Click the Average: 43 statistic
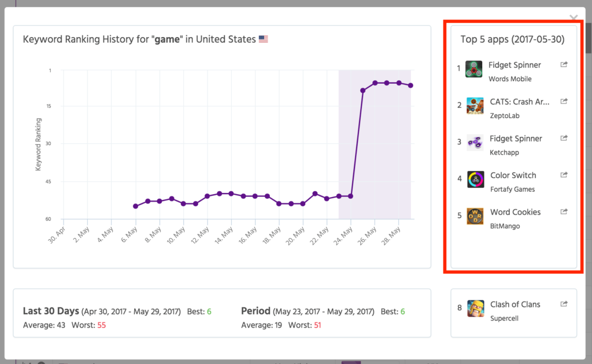 click(44, 325)
